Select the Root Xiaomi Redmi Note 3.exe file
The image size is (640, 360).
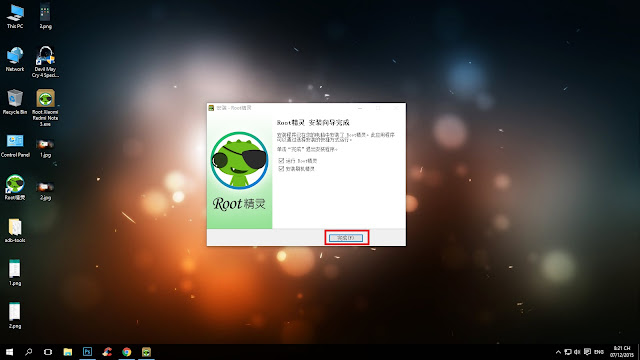[45, 108]
